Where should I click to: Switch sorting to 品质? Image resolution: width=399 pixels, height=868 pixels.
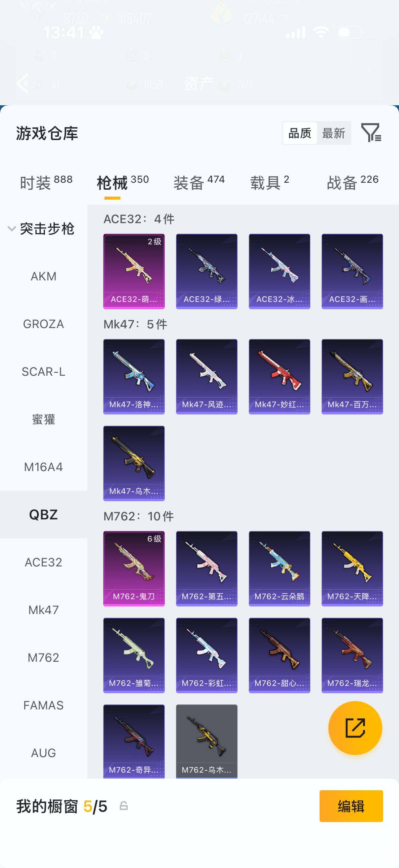click(x=300, y=133)
